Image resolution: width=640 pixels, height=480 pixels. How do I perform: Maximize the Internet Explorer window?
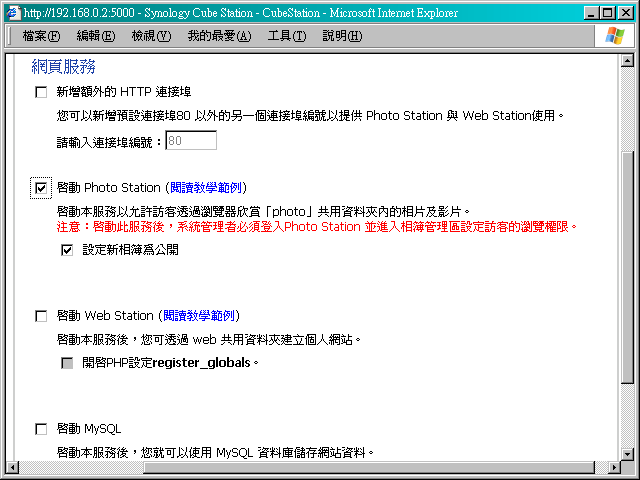pyautogui.click(x=608, y=13)
